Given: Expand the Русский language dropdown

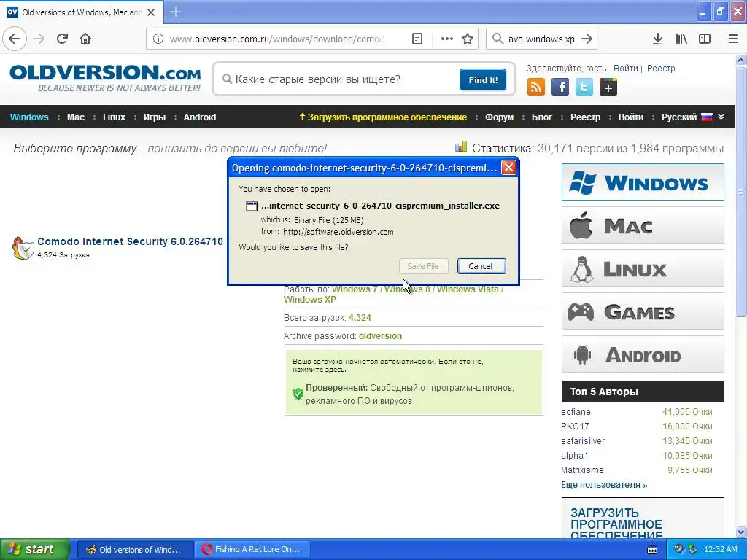Looking at the screenshot, I should (x=693, y=117).
